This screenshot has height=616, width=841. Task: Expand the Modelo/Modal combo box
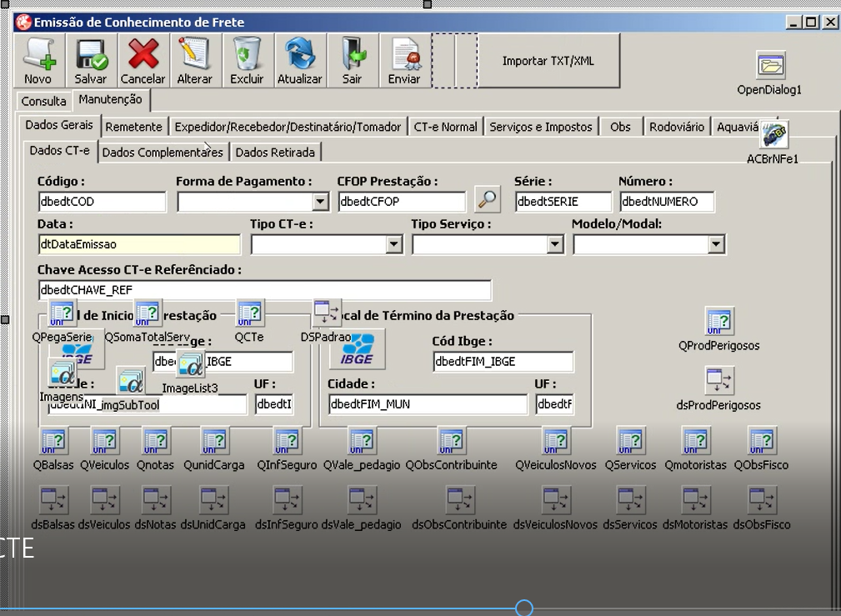(x=715, y=245)
